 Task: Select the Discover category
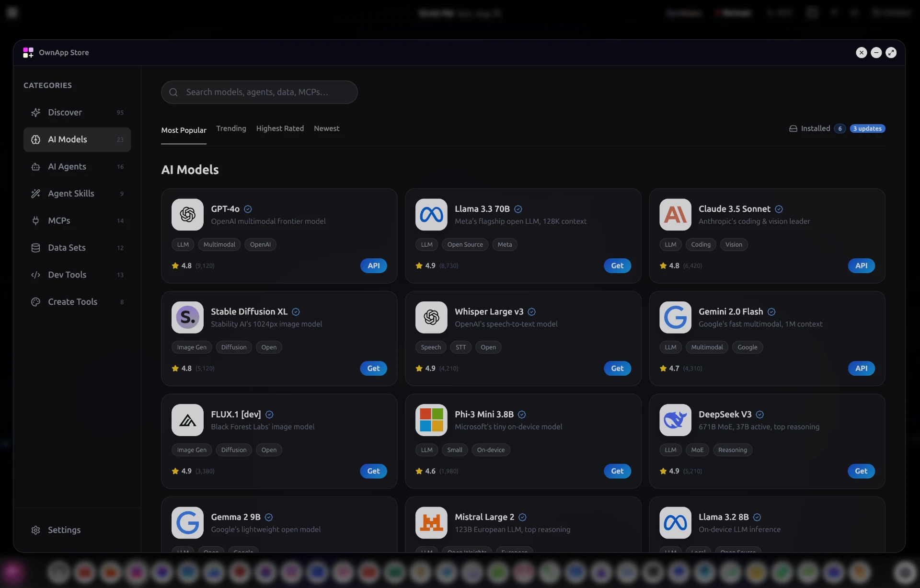pos(77,112)
